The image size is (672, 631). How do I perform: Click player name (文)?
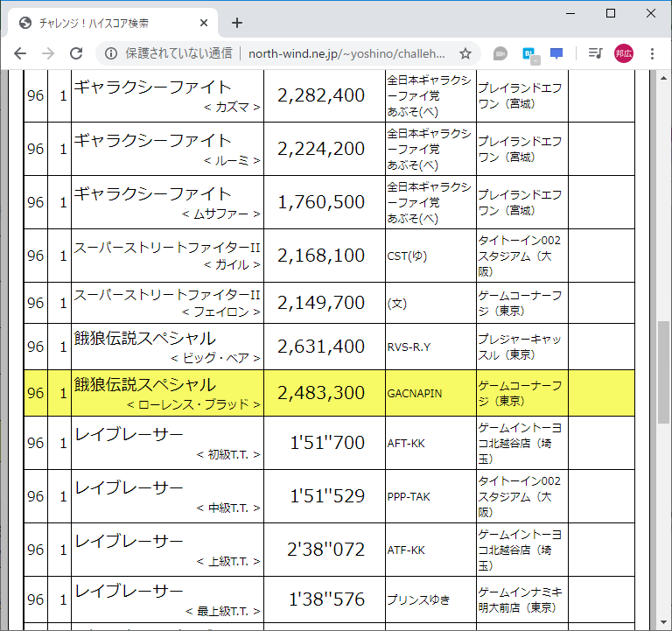[x=397, y=304]
